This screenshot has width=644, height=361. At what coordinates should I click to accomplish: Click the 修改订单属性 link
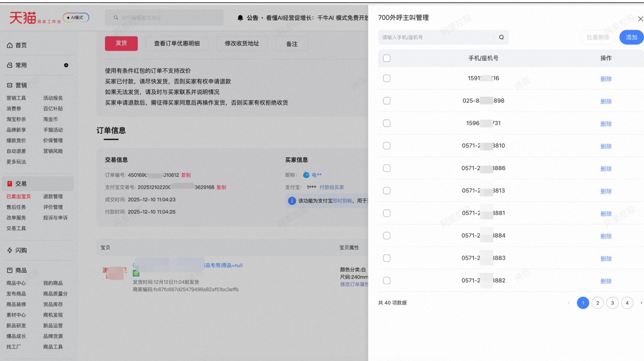pos(354,285)
